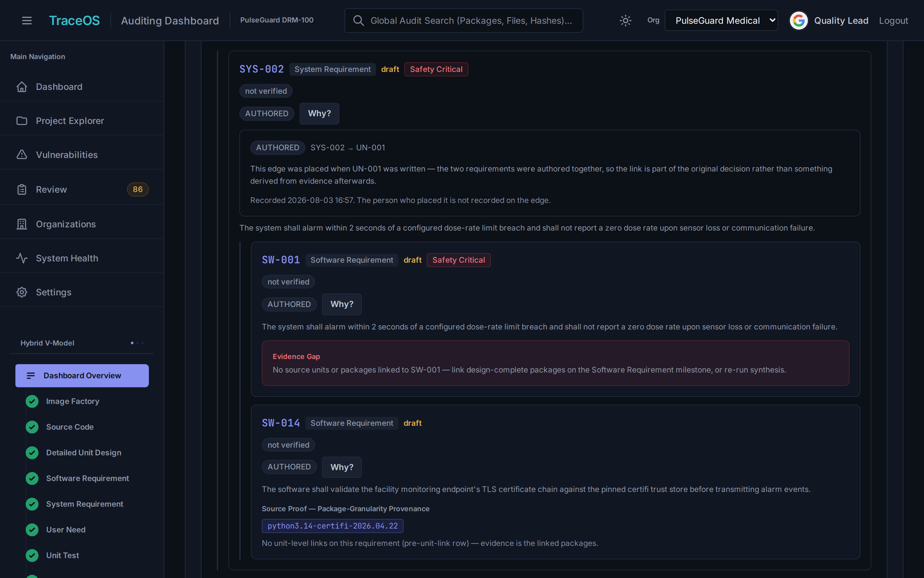924x578 pixels.
Task: Open the SW-014 requirement ID link
Action: click(x=281, y=423)
